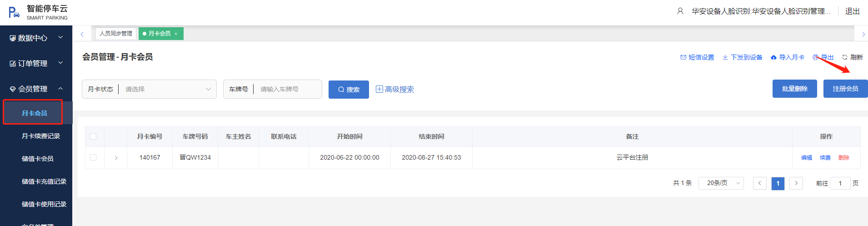Close the 月卡会员 tab with x

tap(176, 34)
